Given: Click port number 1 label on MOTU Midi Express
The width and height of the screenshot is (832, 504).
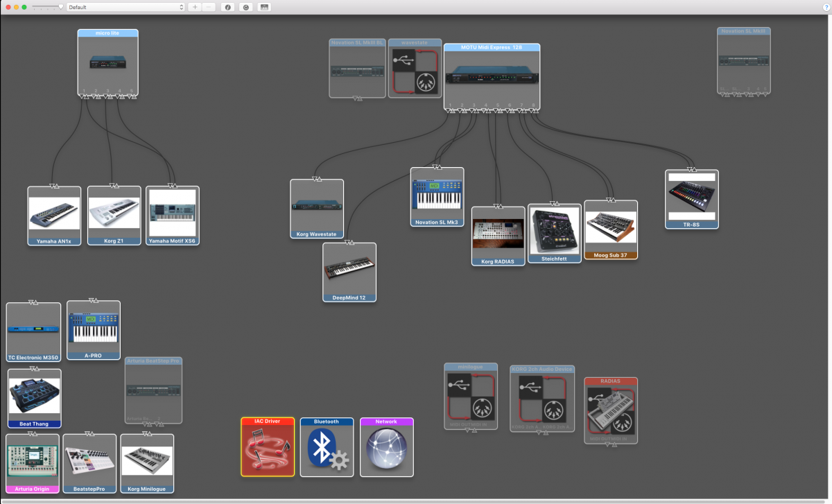Looking at the screenshot, I should tap(450, 105).
